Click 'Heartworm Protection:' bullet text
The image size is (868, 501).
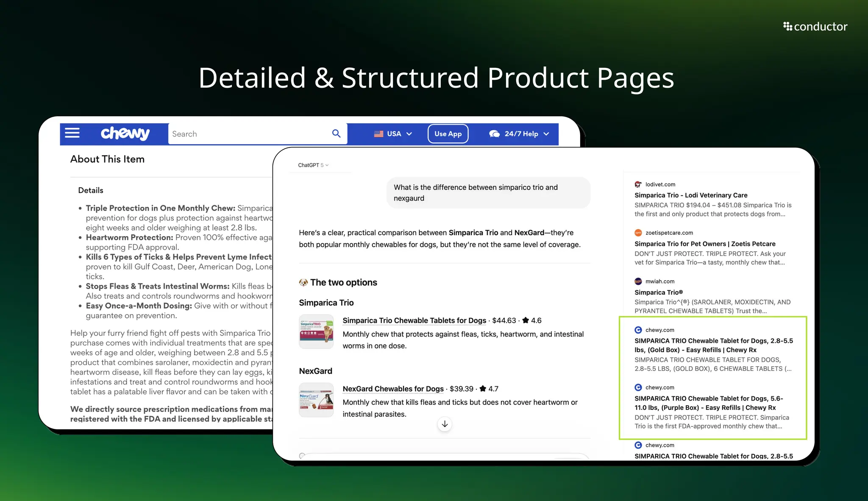coord(129,237)
